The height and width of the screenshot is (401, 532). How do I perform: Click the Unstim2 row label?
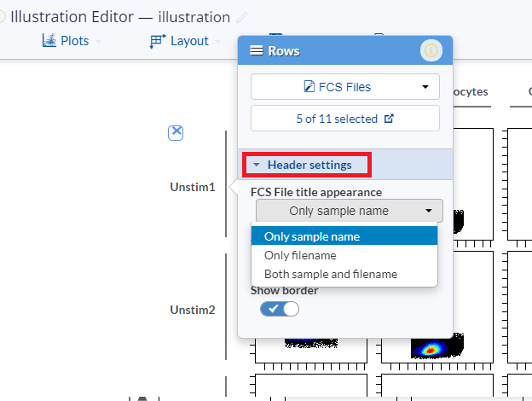[x=192, y=309]
